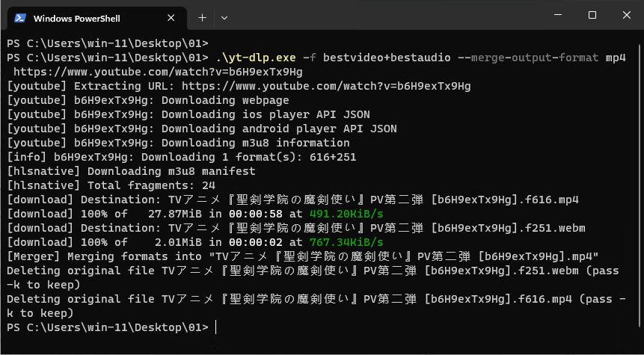Click the Deleting original file f251.webm line

pyautogui.click(x=313, y=278)
